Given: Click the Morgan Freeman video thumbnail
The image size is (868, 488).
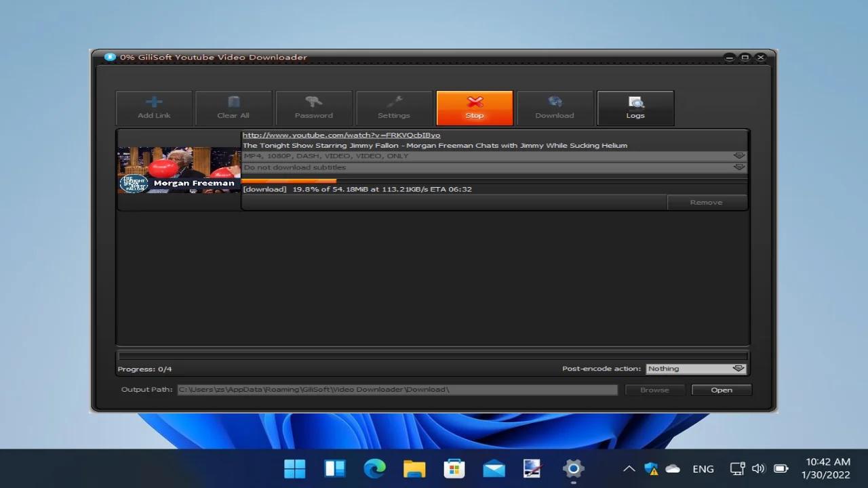Looking at the screenshot, I should pos(179,170).
